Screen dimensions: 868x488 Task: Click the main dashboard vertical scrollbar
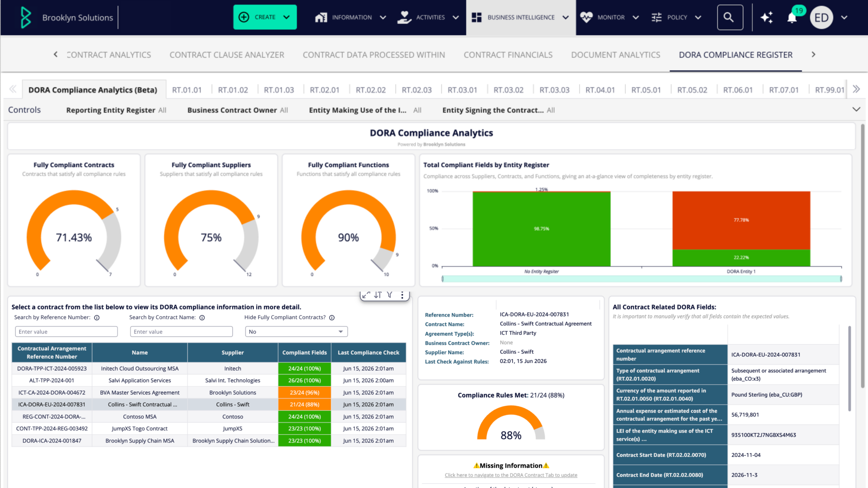point(863,256)
